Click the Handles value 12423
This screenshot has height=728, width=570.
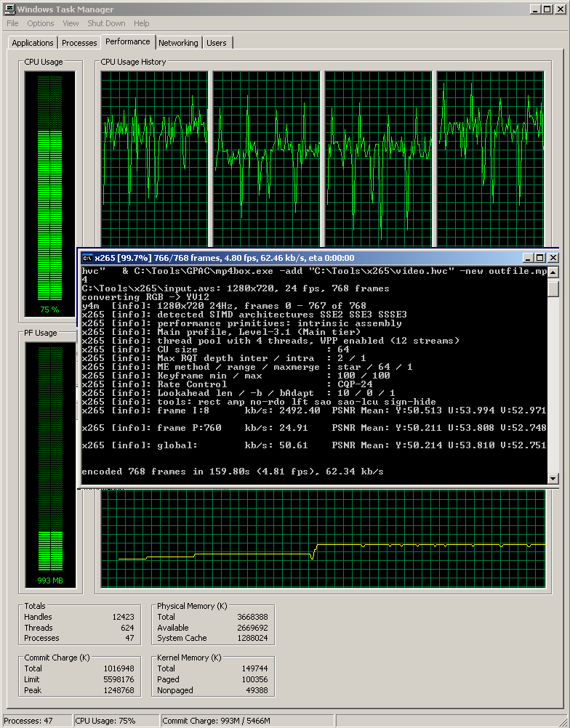click(x=123, y=617)
